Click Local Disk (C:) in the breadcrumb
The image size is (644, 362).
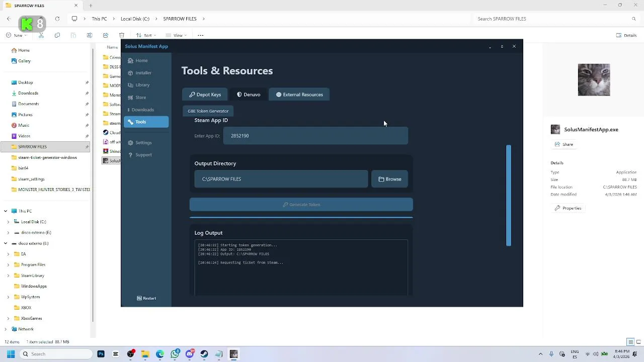[135, 19]
